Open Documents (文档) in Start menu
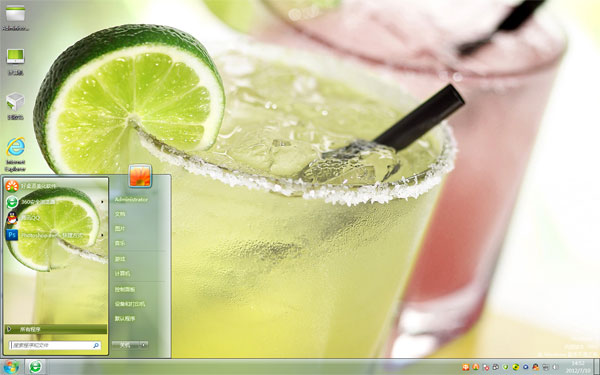600x375 pixels. pyautogui.click(x=120, y=214)
